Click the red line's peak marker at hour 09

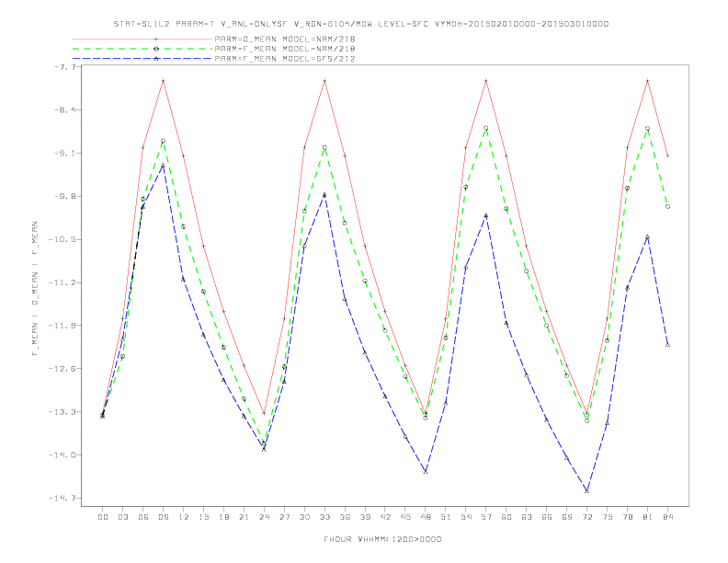coord(163,81)
